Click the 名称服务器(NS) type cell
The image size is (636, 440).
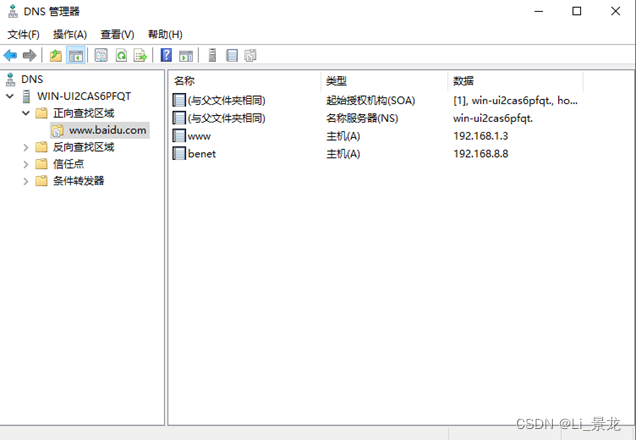[x=362, y=118]
